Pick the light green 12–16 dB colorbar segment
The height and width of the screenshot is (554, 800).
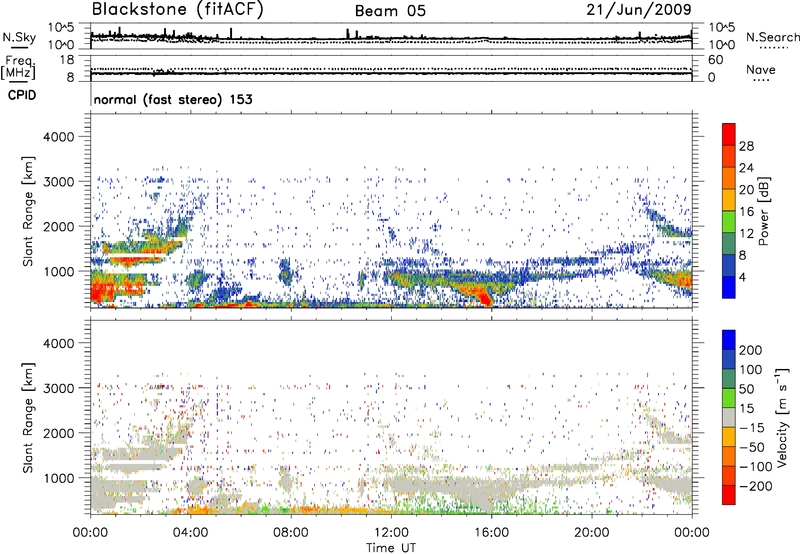pos(729,222)
